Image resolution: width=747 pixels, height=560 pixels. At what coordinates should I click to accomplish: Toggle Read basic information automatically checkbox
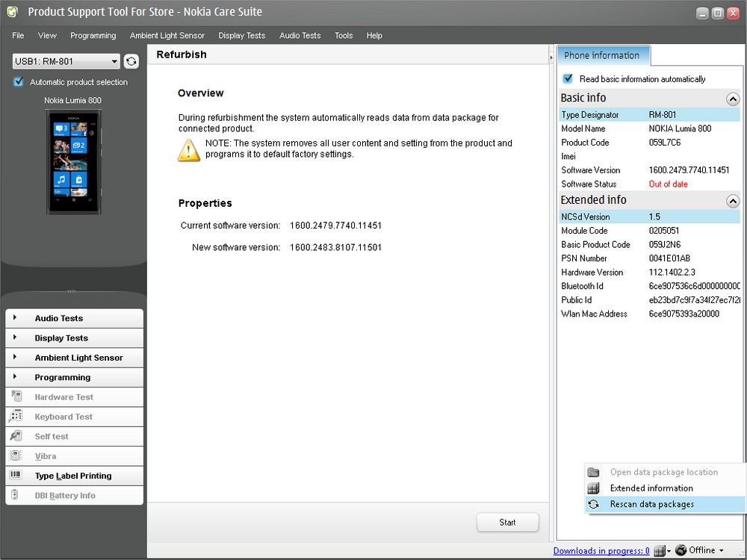(x=568, y=78)
